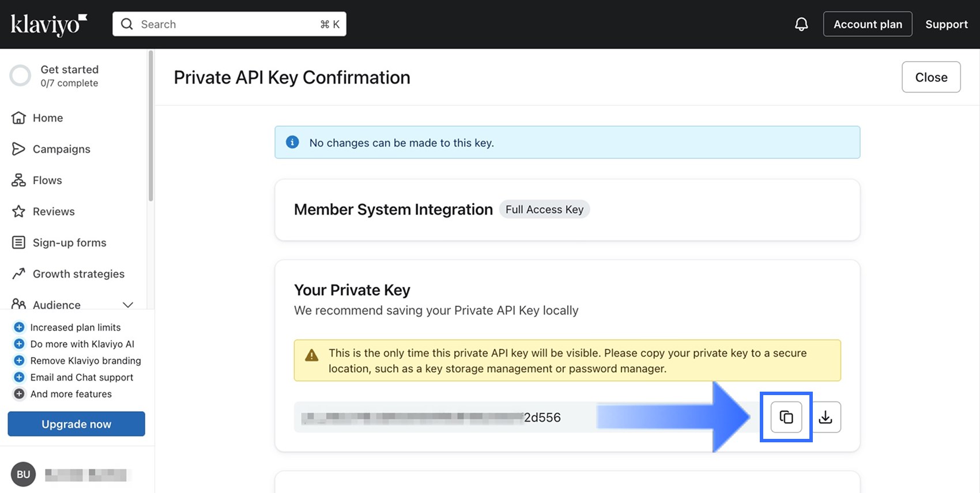This screenshot has width=980, height=493.
Task: Open the BU account avatar menu
Action: tap(23, 475)
